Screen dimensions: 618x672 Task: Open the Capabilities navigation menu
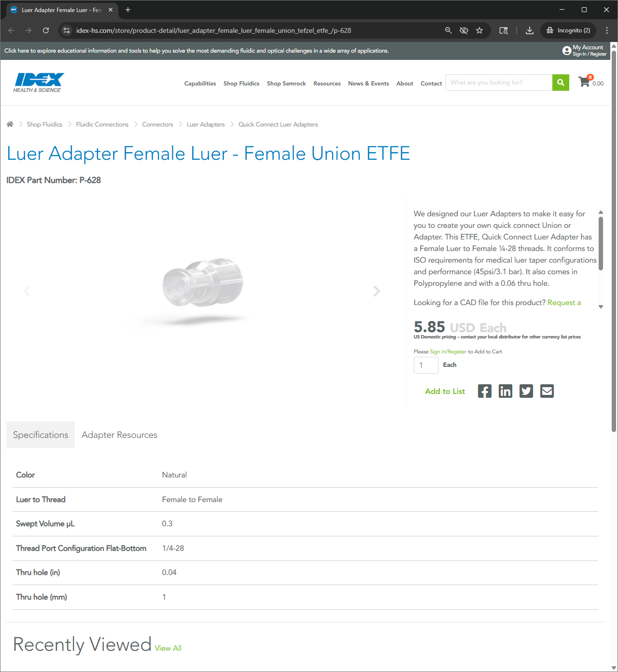click(x=200, y=84)
